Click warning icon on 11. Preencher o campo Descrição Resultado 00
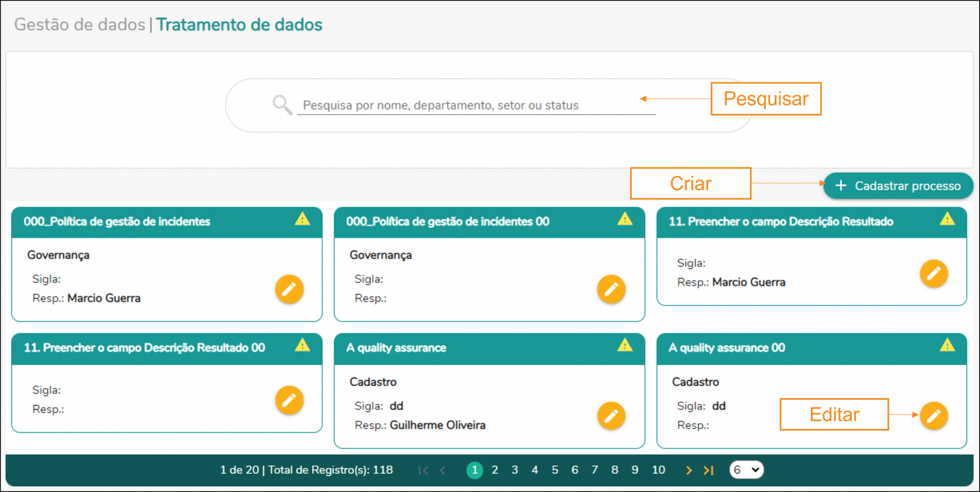 tap(302, 345)
